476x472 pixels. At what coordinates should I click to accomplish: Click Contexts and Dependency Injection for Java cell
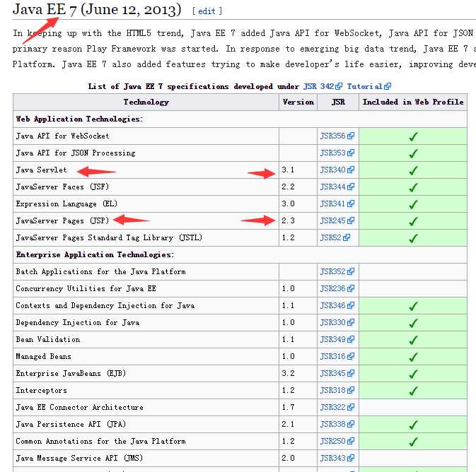tap(146, 305)
